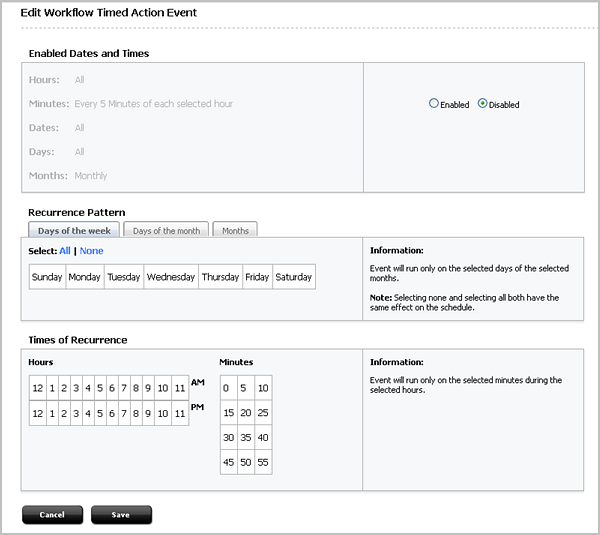Image resolution: width=600 pixels, height=535 pixels.
Task: Select hour 11 in the AM row
Action: [x=180, y=388]
